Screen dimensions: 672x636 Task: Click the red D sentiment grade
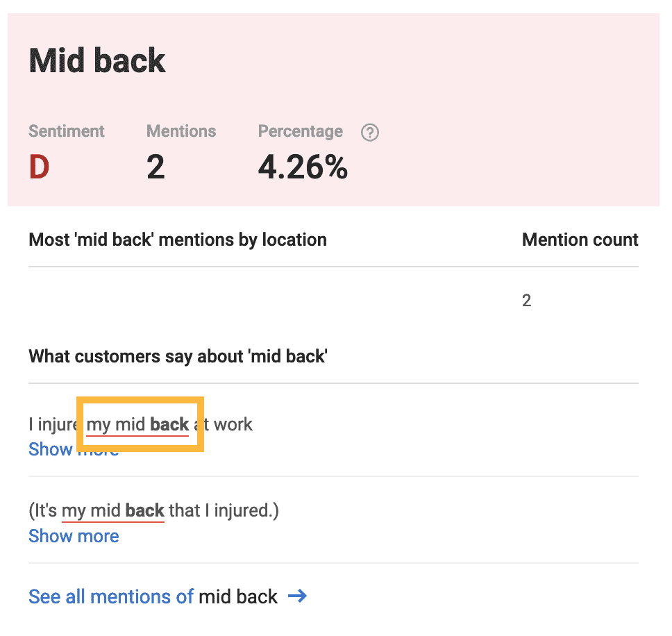39,167
